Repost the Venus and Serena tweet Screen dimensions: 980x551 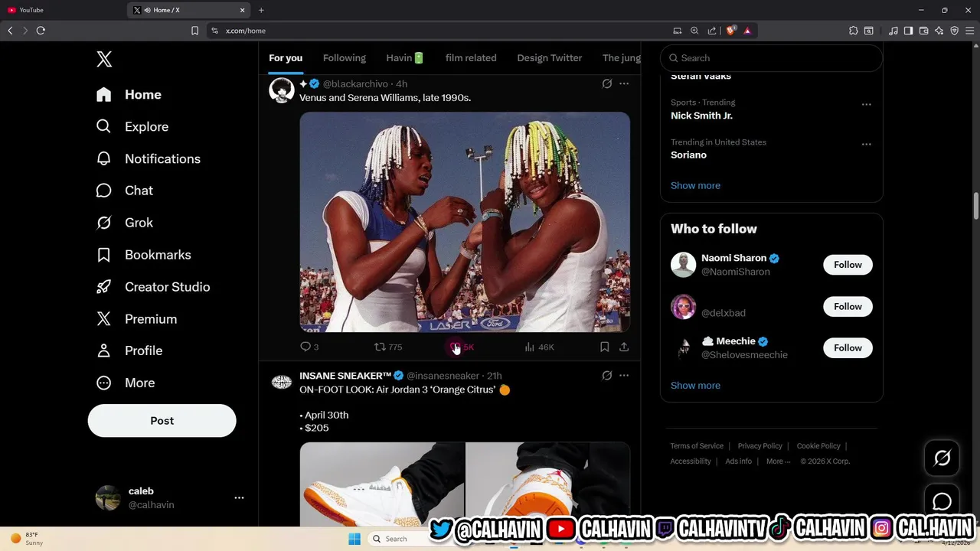[388, 347]
